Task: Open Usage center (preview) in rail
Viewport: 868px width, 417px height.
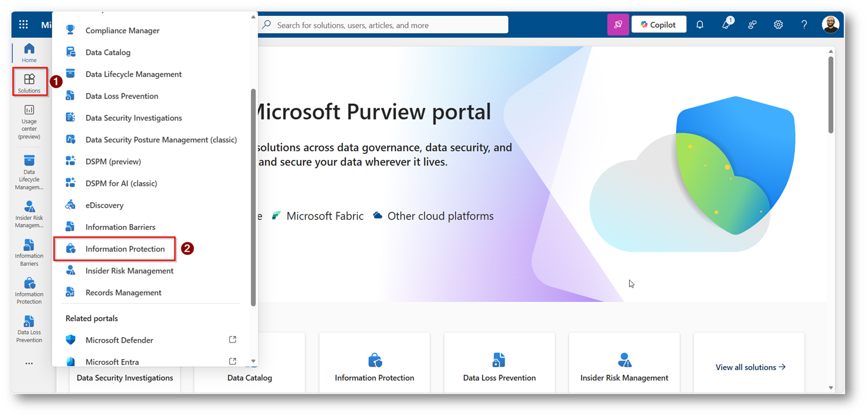Action: coord(29,122)
